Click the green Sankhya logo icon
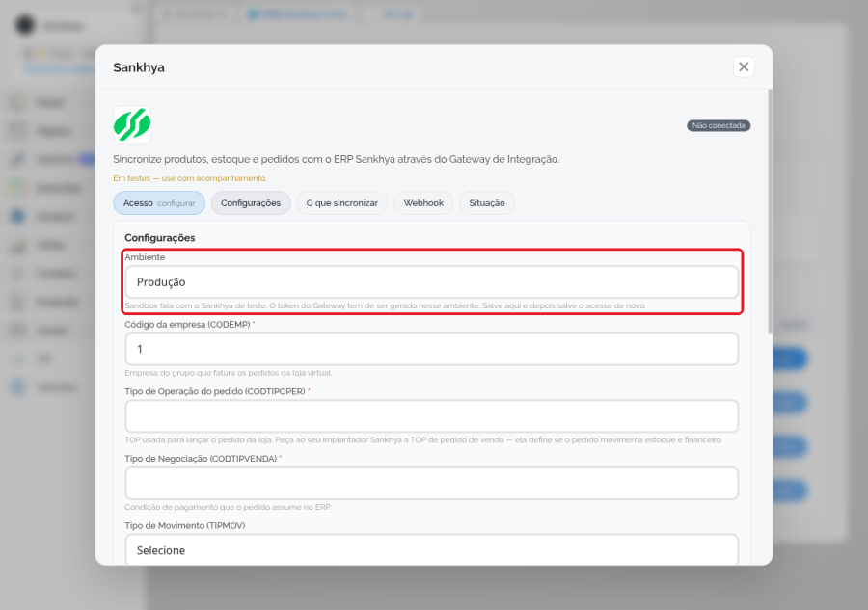868x610 pixels. 132,124
